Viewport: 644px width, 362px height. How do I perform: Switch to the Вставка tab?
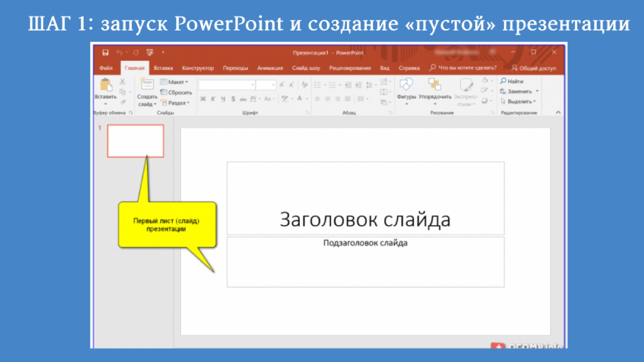(163, 68)
